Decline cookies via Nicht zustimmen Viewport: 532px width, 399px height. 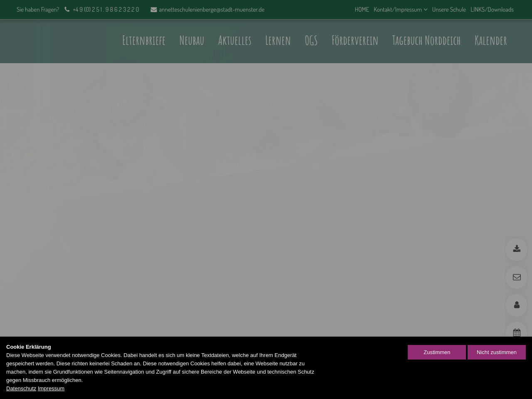pyautogui.click(x=496, y=352)
